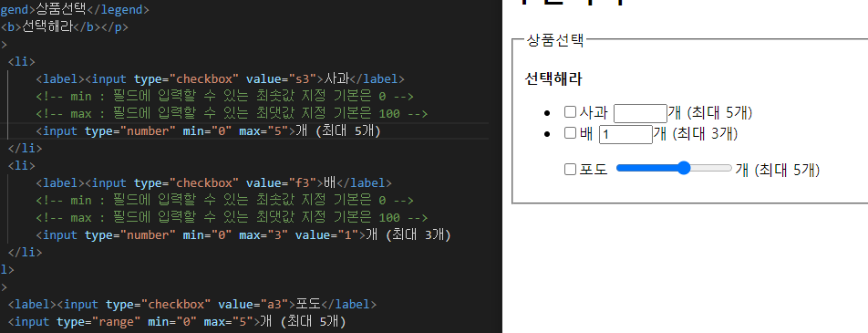Click the bold 선택해라 text in the preview
Image resolution: width=868 pixels, height=333 pixels.
coord(553,78)
